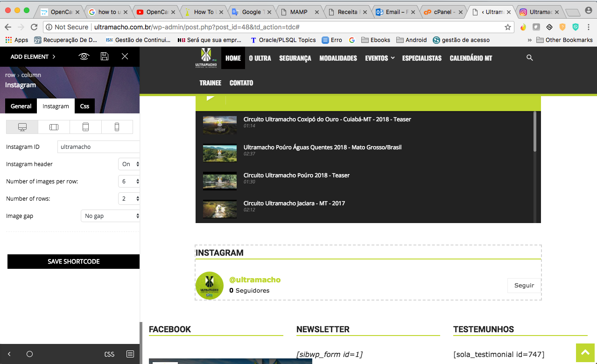The image size is (597, 364).
Task: Click layout list icon in bottom bar
Action: pyautogui.click(x=130, y=354)
